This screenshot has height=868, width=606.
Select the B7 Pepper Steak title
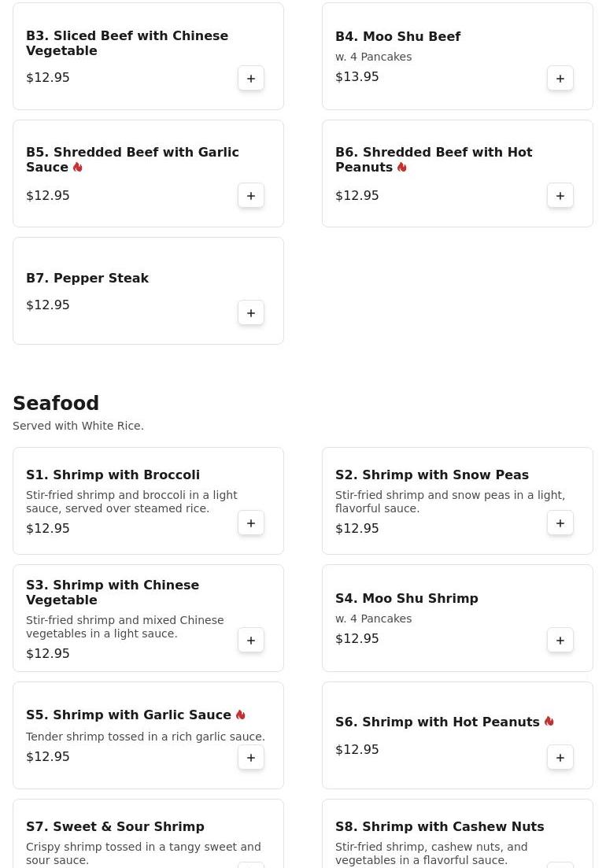click(87, 278)
